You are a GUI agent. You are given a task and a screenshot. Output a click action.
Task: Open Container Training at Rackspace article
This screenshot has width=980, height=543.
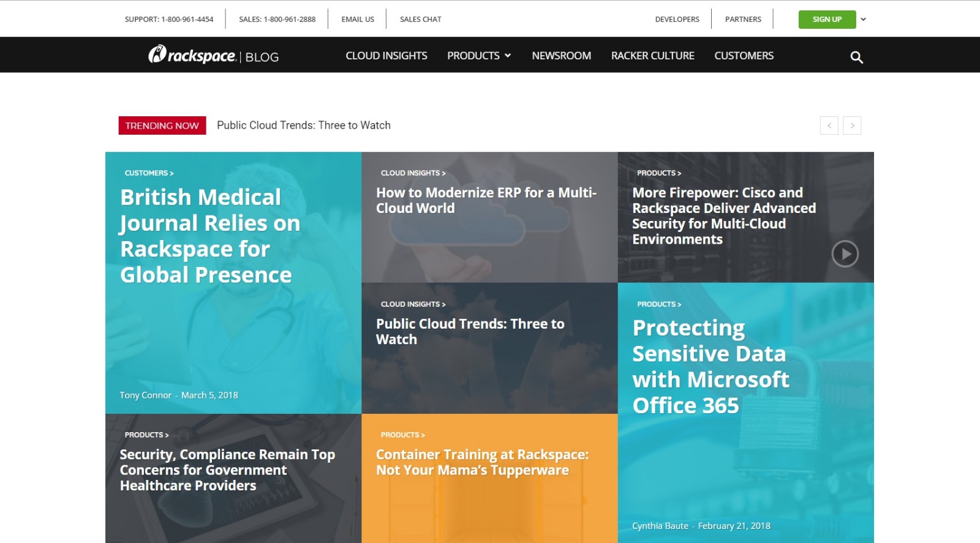(483, 462)
